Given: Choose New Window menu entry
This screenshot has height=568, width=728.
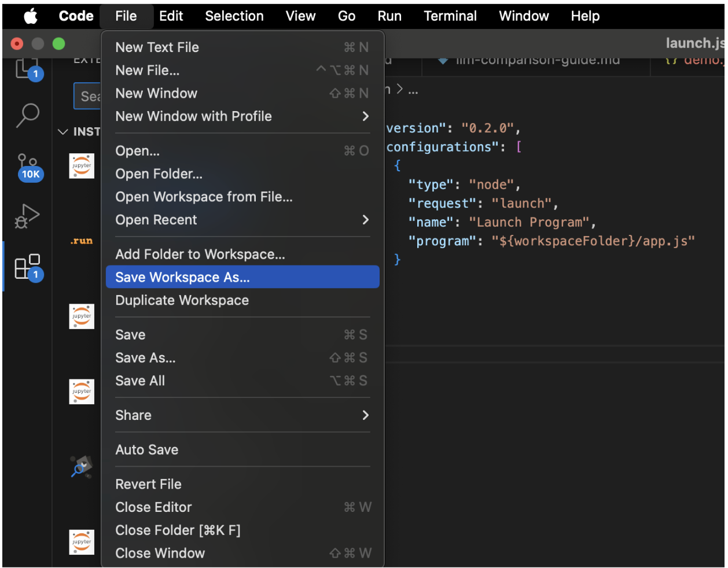Looking at the screenshot, I should tap(242, 93).
